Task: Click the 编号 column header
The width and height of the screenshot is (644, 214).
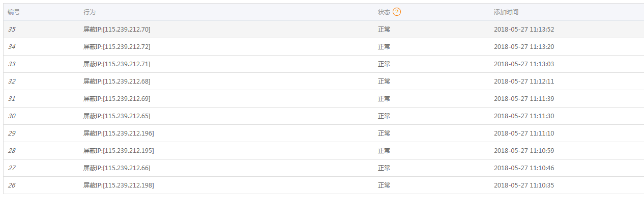Action: [14, 12]
